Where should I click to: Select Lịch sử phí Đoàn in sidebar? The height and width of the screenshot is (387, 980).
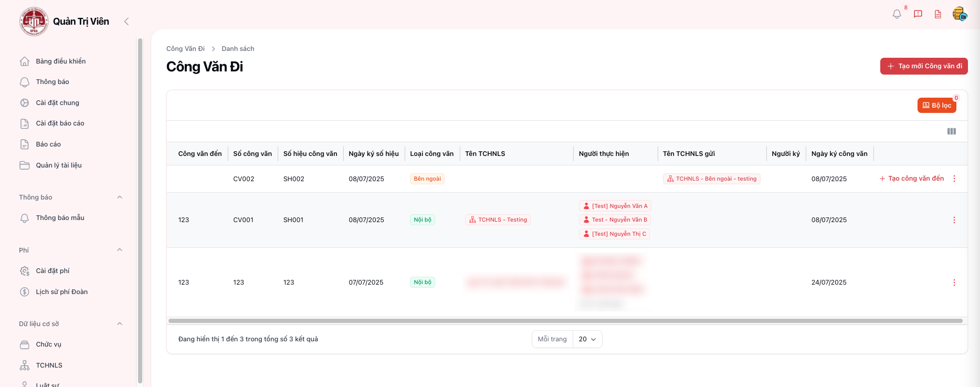(x=61, y=292)
